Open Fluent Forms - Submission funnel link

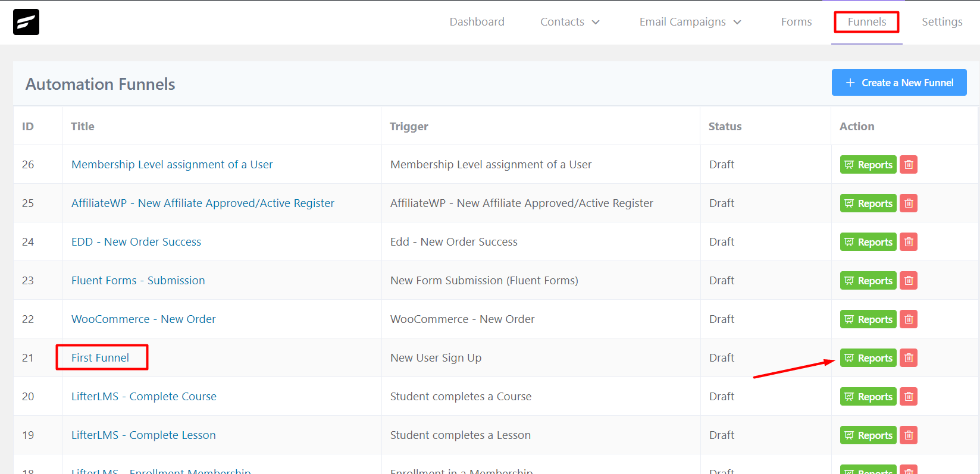138,281
